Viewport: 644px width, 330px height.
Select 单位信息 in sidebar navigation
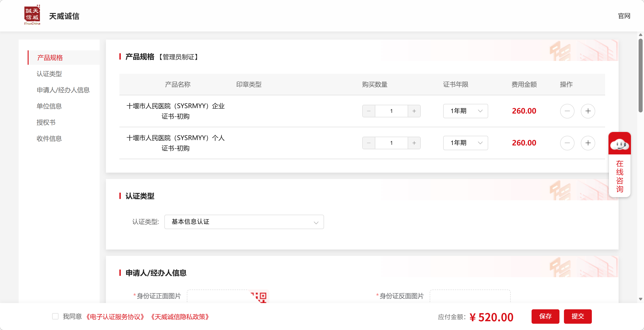49,106
